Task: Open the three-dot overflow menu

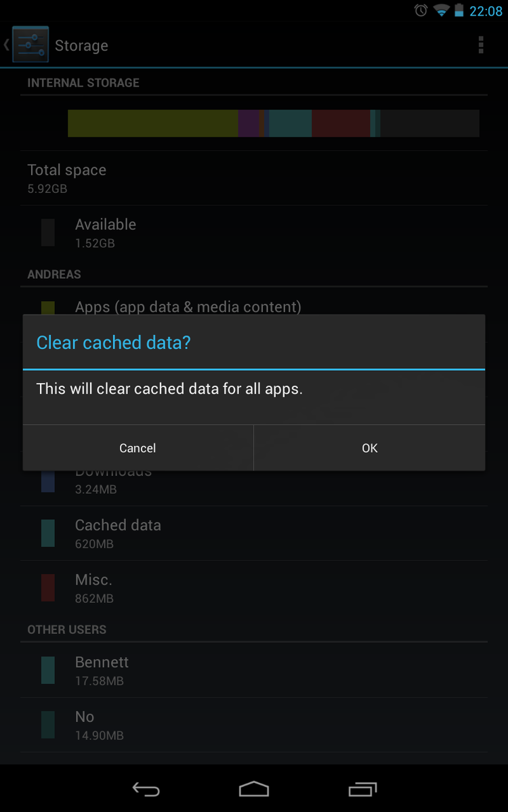Action: click(x=481, y=45)
